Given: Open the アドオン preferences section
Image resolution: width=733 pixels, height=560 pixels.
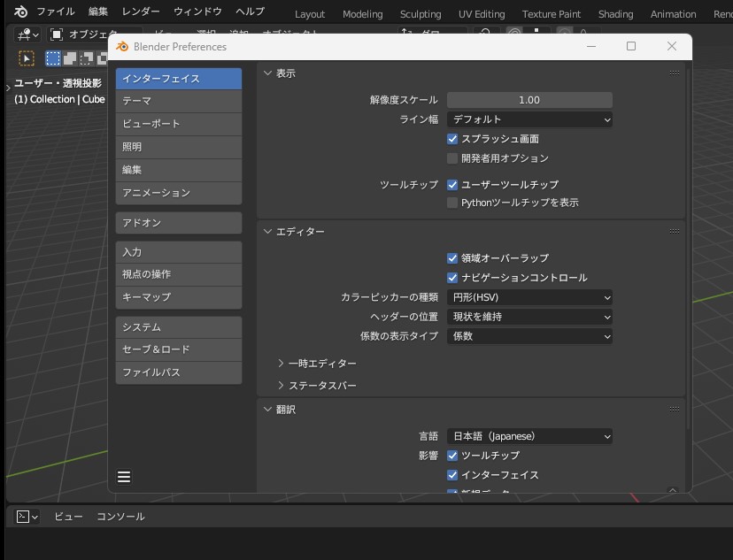Looking at the screenshot, I should (178, 223).
